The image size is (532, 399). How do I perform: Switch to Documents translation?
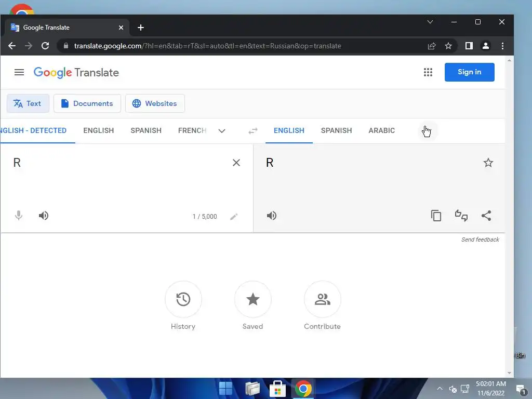click(87, 103)
